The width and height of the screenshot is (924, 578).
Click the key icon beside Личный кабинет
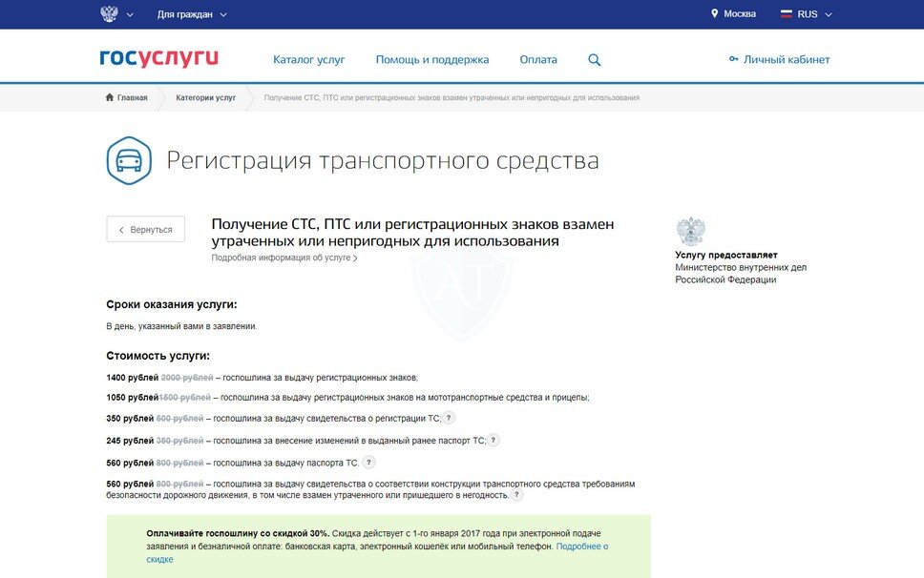(733, 59)
